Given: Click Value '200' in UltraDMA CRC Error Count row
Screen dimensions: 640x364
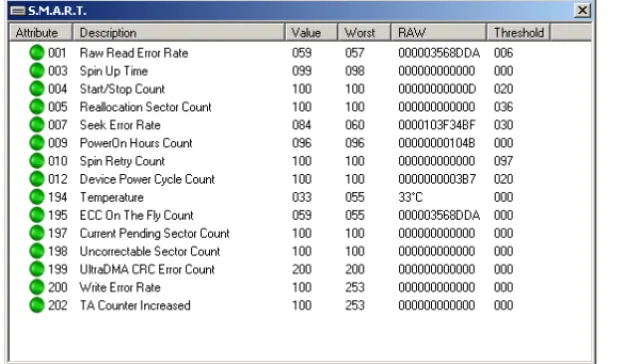Looking at the screenshot, I should coord(302,269).
